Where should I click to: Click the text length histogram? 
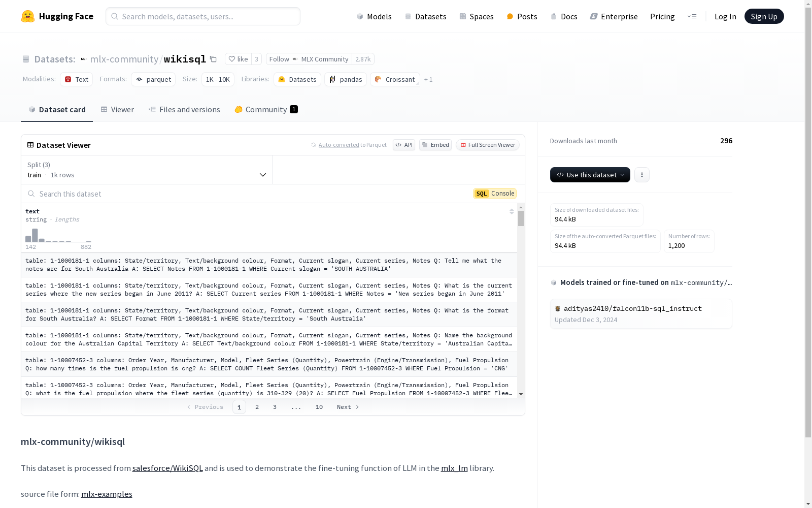click(x=58, y=235)
